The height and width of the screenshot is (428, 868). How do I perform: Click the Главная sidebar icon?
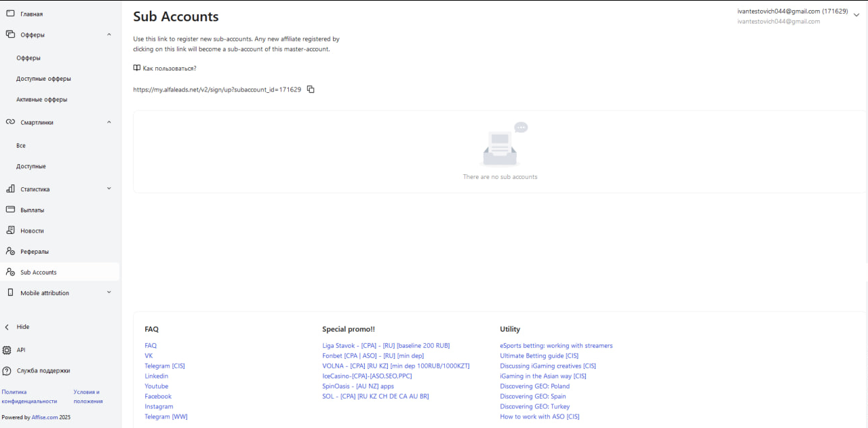click(x=10, y=14)
